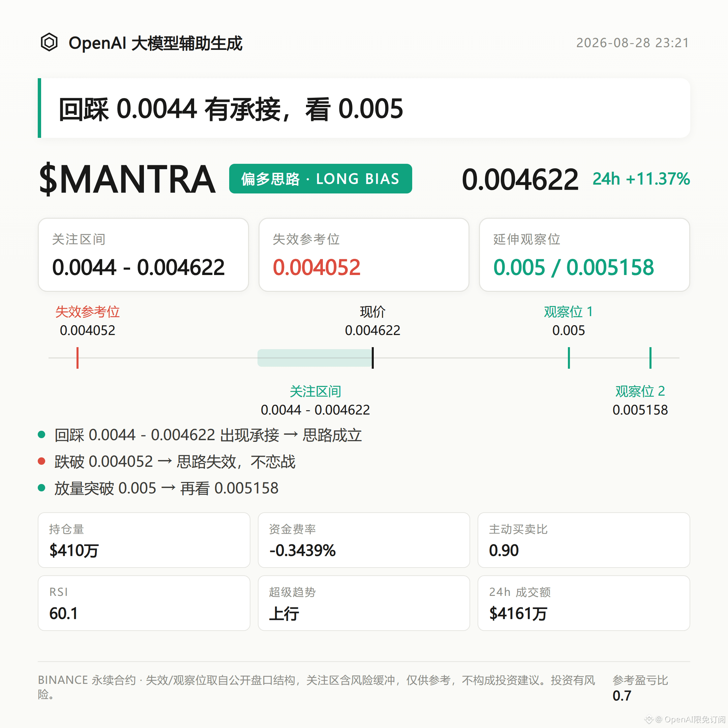Open the 持仓量 card showing $410万
The width and height of the screenshot is (728, 728).
[144, 540]
